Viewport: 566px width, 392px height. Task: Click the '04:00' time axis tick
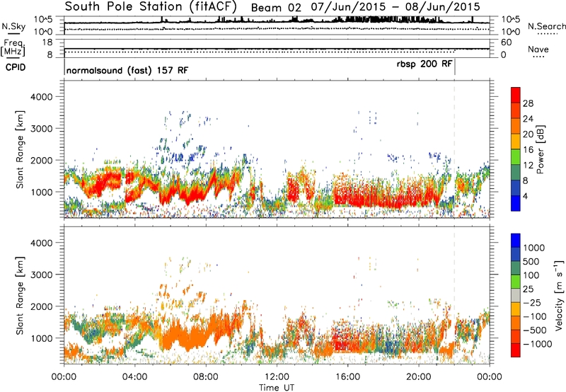click(135, 377)
